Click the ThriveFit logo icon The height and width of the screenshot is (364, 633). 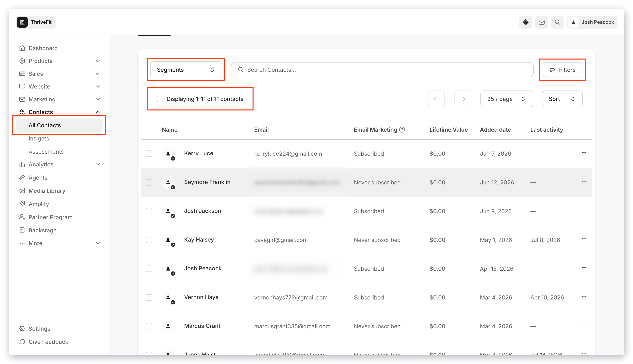[22, 22]
